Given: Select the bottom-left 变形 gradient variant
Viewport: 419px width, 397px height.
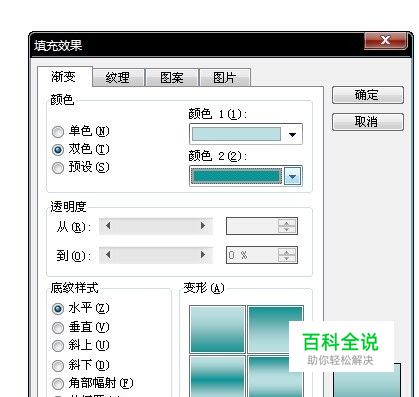Looking at the screenshot, I should pos(217,377).
